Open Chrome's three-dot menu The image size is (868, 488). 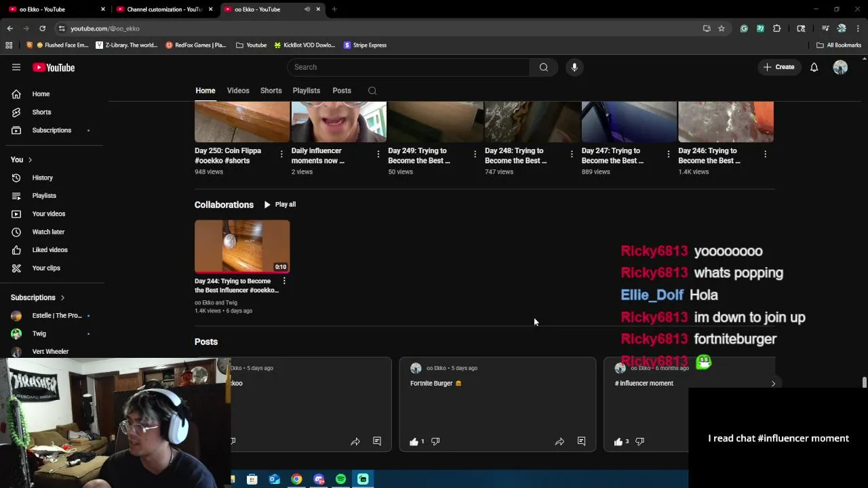(x=859, y=28)
